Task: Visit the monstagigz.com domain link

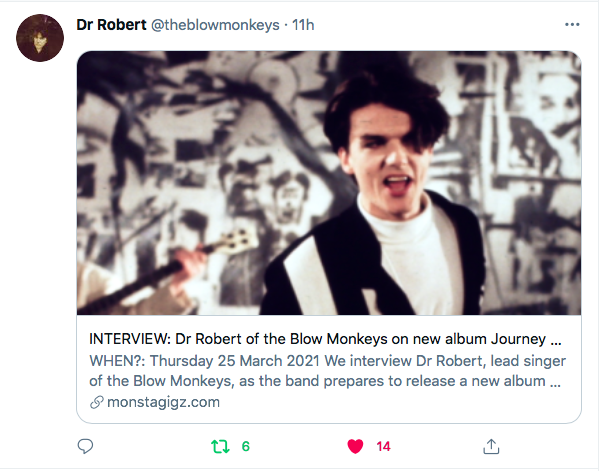Action: [x=163, y=402]
